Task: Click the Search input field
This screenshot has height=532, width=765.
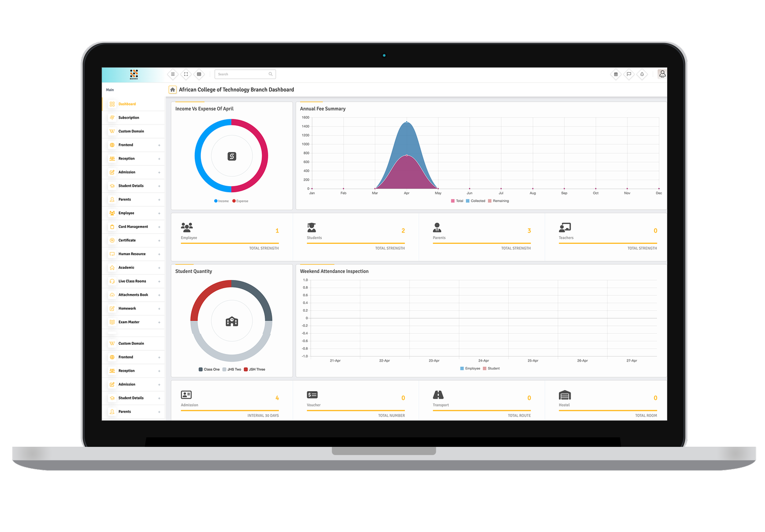Action: 242,74
